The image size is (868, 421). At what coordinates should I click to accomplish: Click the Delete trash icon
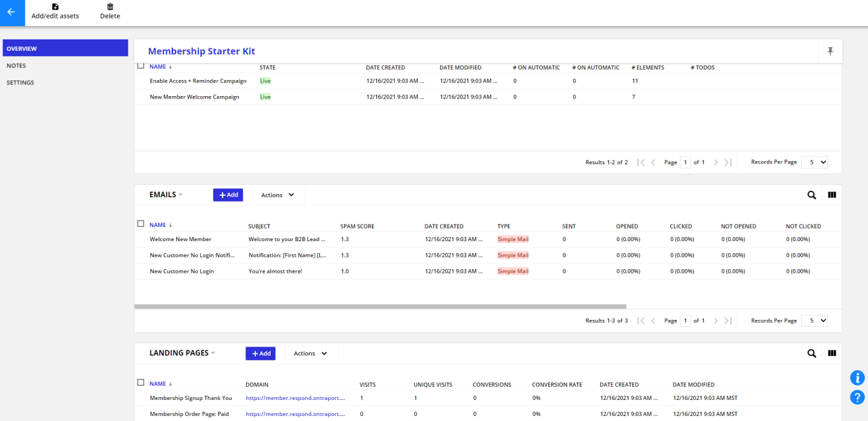point(110,7)
